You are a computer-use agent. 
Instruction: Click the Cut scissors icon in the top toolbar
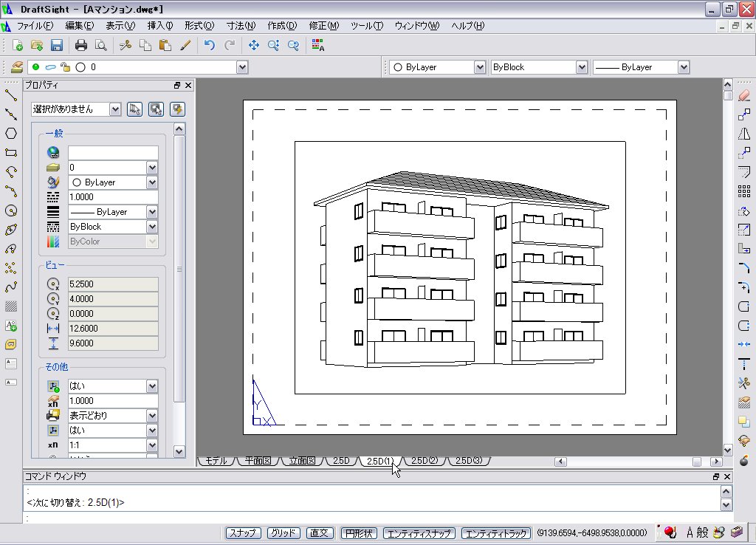126,45
